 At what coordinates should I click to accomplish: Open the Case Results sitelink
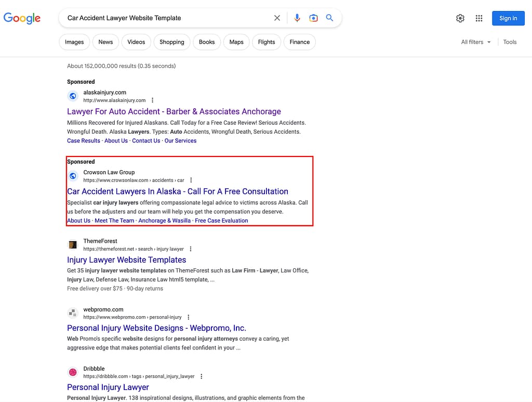[84, 140]
